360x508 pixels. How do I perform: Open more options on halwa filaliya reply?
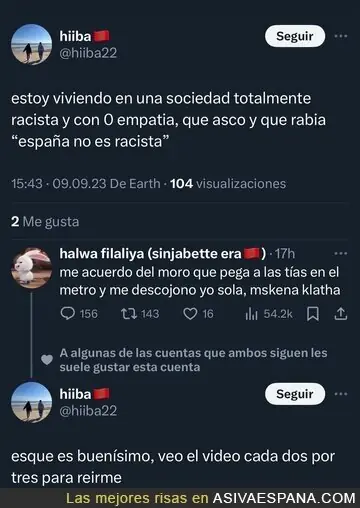click(x=341, y=254)
